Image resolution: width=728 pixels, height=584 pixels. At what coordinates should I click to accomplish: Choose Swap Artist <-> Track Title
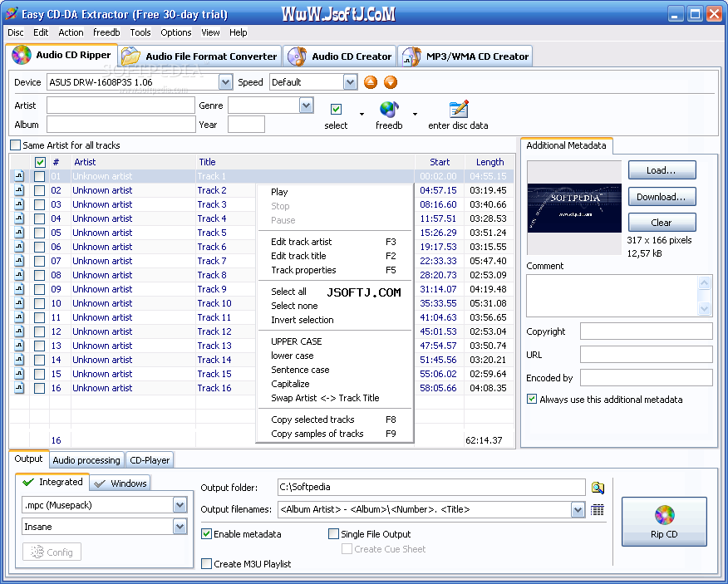click(334, 398)
